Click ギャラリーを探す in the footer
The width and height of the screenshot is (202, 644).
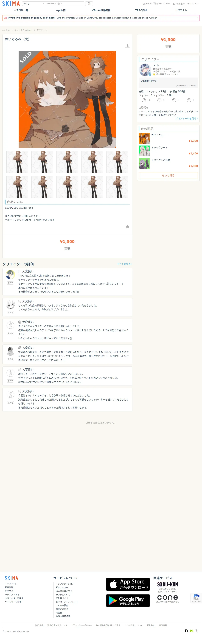(x=13, y=602)
